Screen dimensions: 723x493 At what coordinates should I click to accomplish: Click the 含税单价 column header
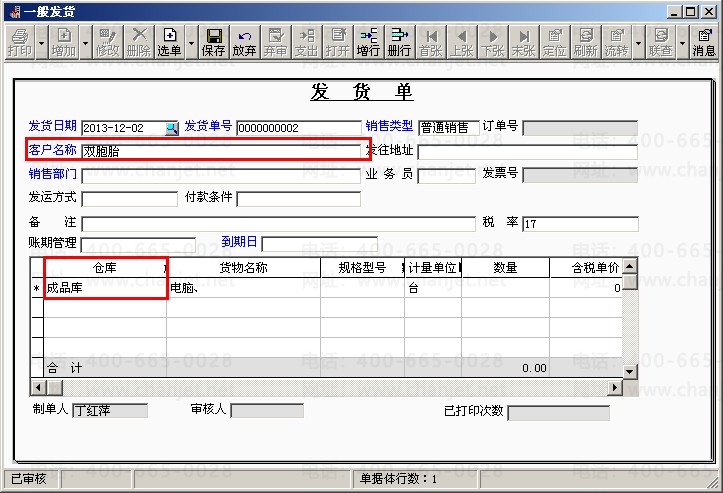coord(586,268)
